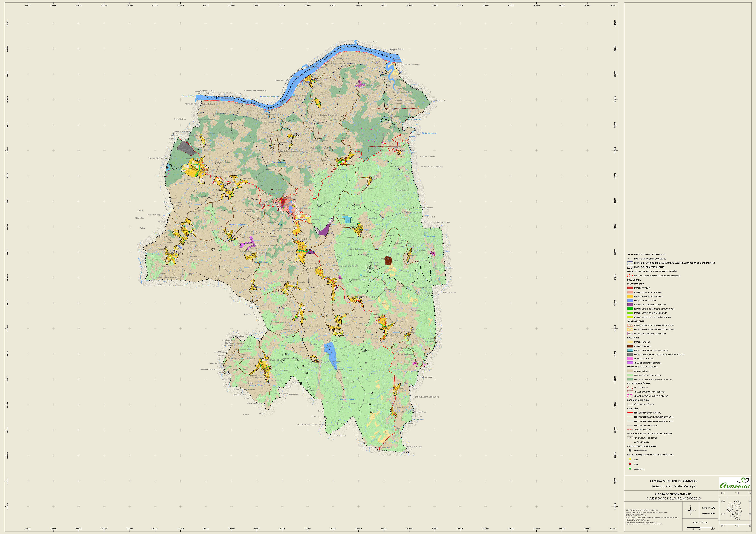
Task: Click the red Espaços Centrais swatch
Action: point(630,288)
